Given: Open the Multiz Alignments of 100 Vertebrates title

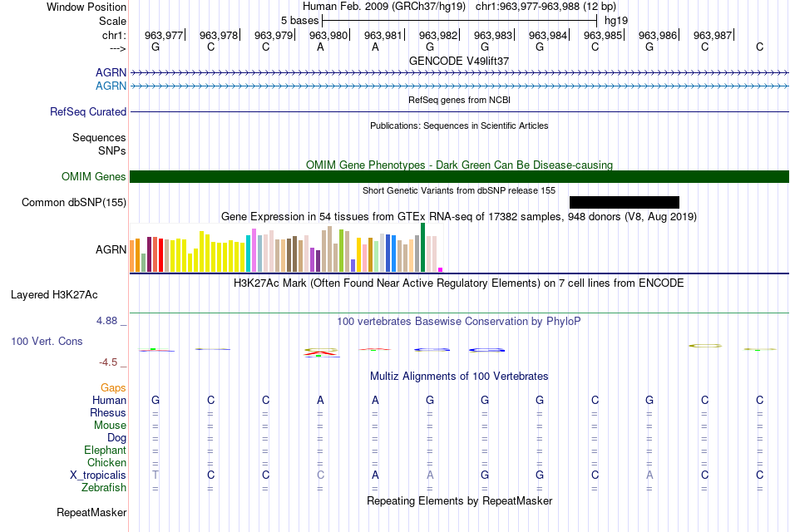Looking at the screenshot, I should pyautogui.click(x=459, y=377).
